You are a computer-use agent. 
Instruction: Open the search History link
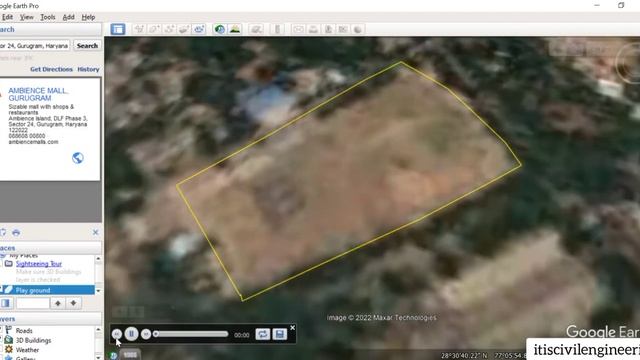(x=88, y=69)
